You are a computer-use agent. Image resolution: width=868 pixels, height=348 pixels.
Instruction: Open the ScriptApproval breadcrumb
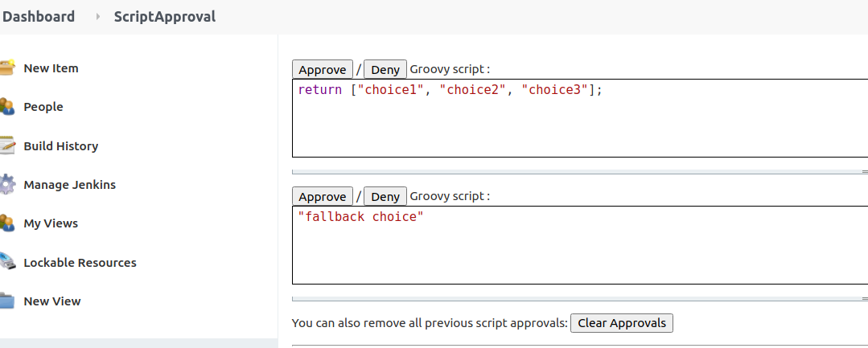tap(165, 16)
